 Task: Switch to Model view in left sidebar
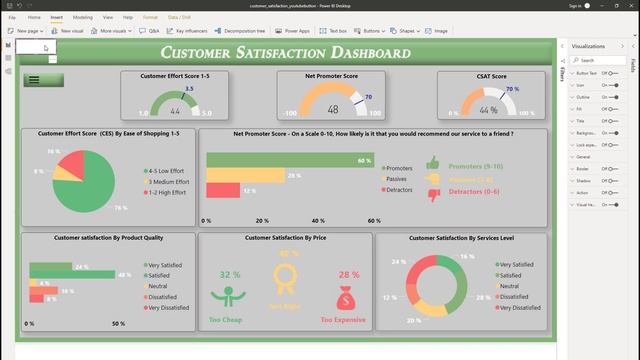[x=8, y=71]
